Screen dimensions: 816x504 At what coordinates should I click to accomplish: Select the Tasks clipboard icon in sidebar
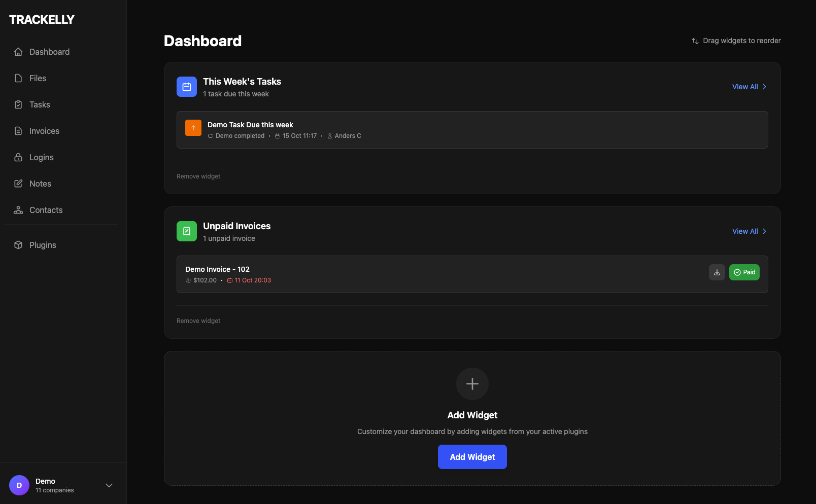(18, 104)
